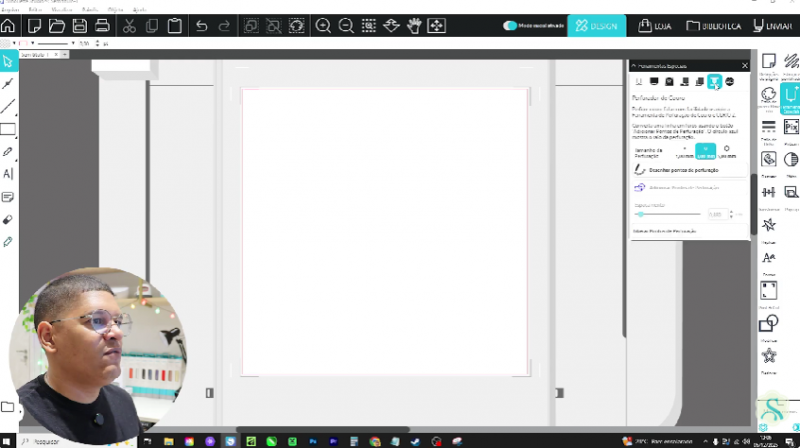Click the Deselect All toolbar icon
This screenshot has height=448, width=800.
(x=273, y=26)
